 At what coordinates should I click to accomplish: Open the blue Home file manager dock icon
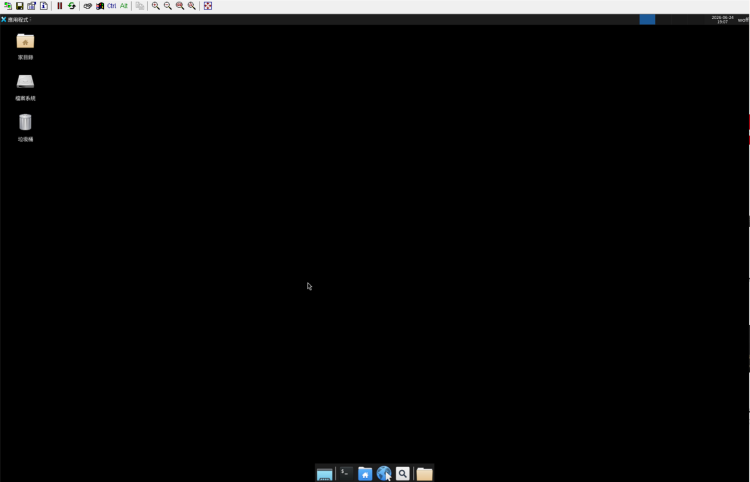click(x=365, y=473)
